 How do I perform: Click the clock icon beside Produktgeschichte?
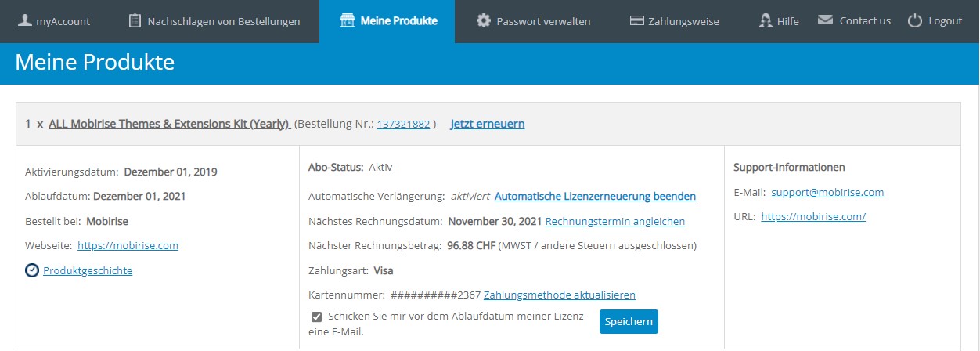tap(32, 270)
